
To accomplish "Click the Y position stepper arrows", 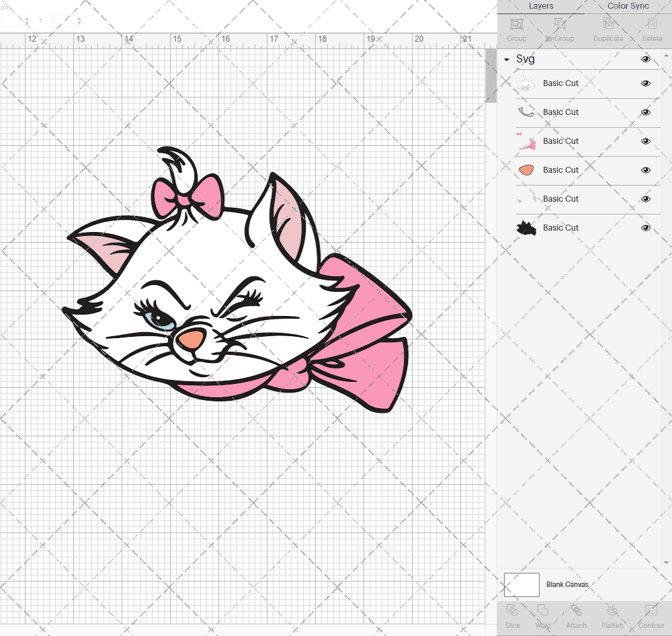I will [x=79, y=20].
